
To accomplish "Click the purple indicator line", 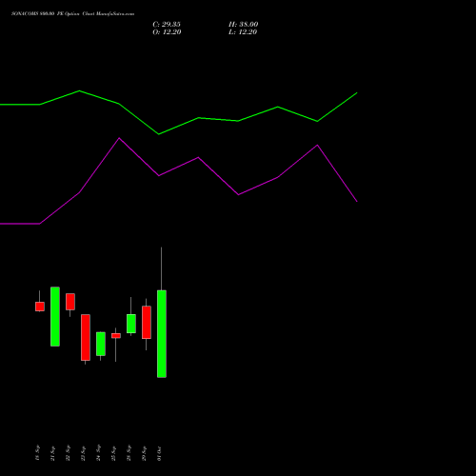I will pos(178,181).
